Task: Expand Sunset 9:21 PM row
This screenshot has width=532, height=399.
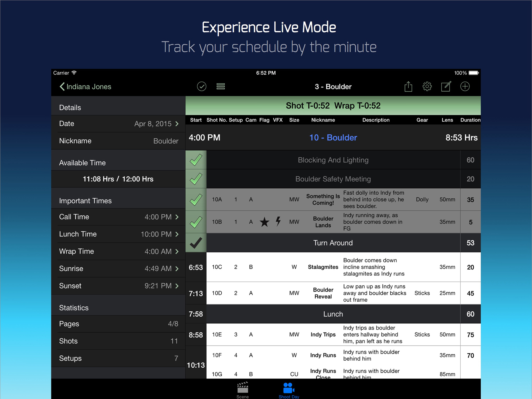Action: [177, 286]
